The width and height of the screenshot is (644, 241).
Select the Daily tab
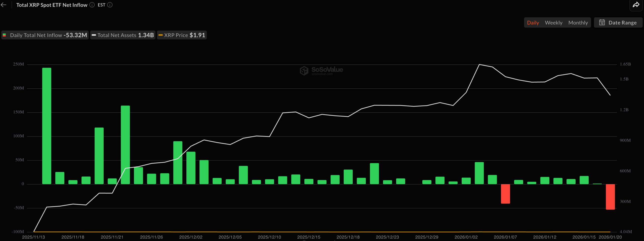click(533, 23)
